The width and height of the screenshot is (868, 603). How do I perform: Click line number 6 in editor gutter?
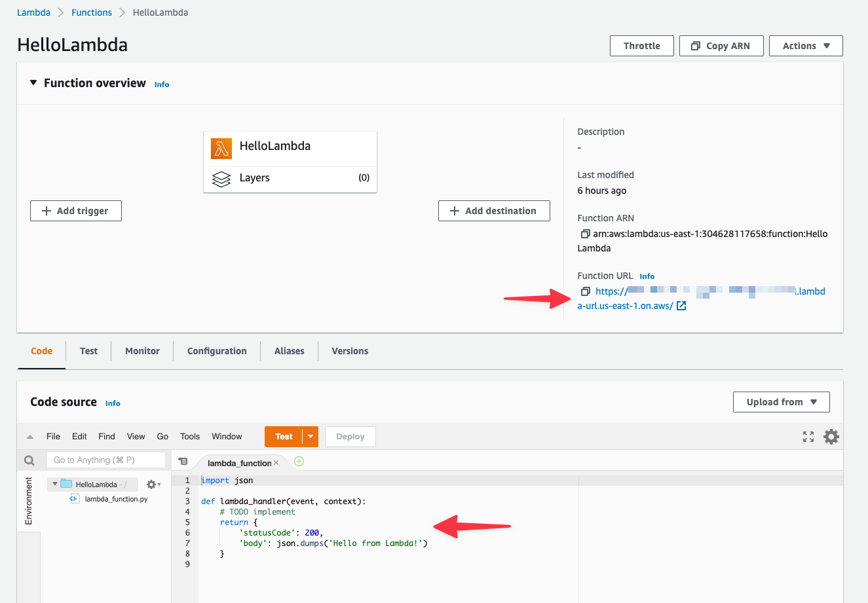tap(187, 533)
